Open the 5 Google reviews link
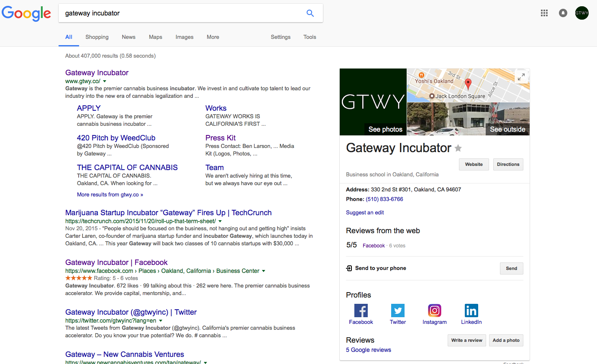 tap(369, 350)
